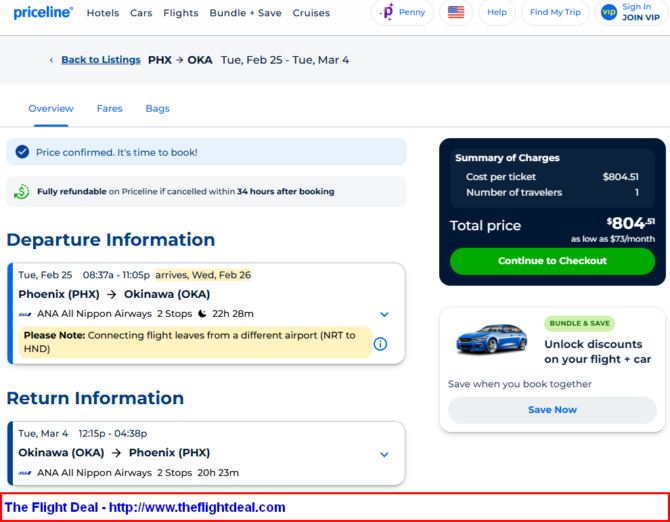Click 'arrives, Wed, Feb 26' highlight
Image resolution: width=670 pixels, height=522 pixels.
coord(203,275)
